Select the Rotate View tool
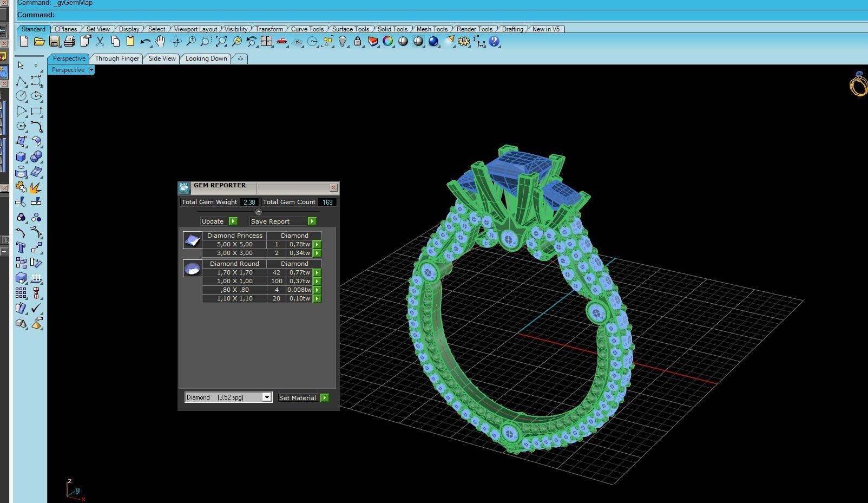This screenshot has height=503, width=868. (x=176, y=42)
